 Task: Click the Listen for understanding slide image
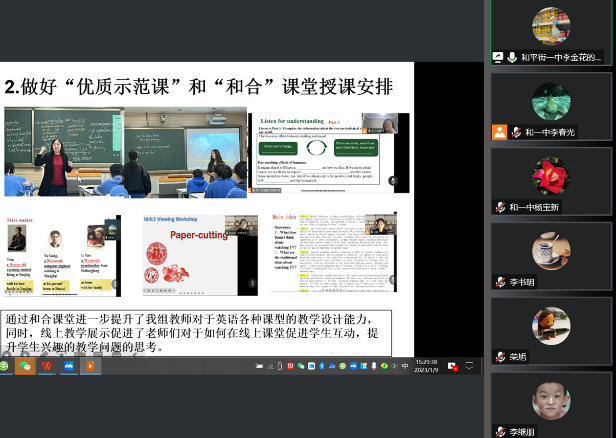pyautogui.click(x=328, y=152)
